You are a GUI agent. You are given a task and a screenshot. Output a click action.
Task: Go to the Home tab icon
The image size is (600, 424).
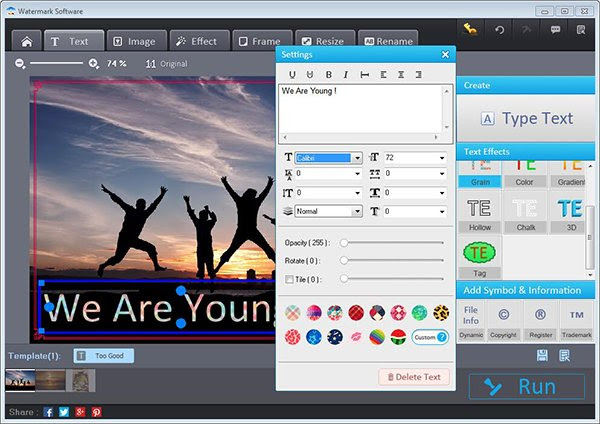(26, 41)
